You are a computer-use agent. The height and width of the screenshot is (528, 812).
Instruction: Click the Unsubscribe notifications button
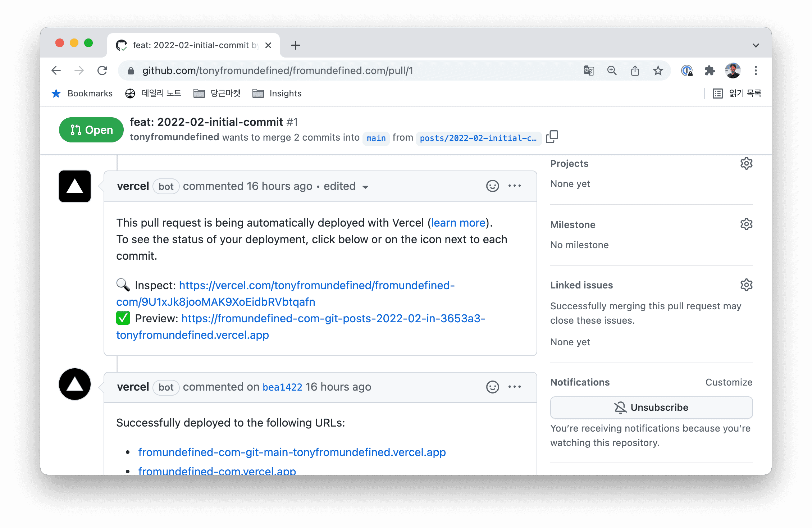pyautogui.click(x=651, y=408)
